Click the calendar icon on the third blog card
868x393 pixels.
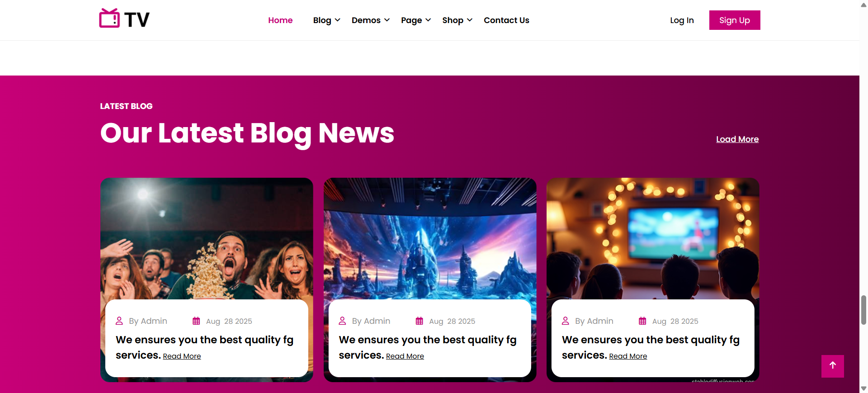[x=642, y=321]
